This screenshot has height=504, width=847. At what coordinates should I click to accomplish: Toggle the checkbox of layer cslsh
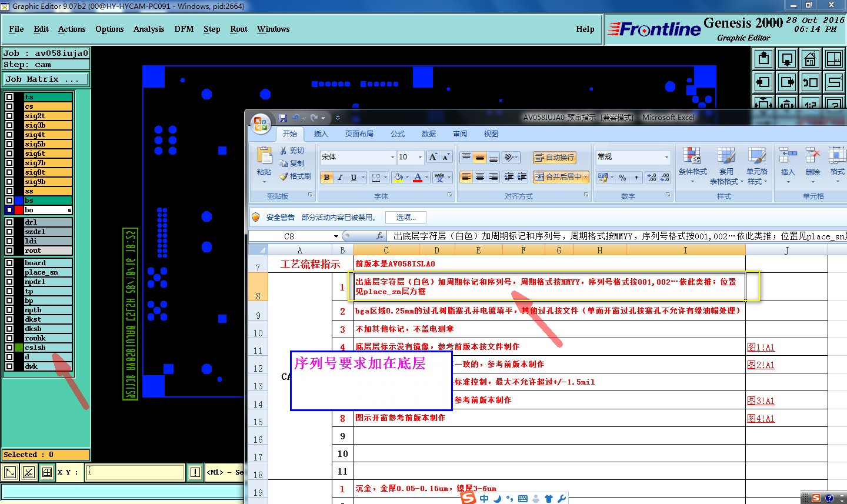tap(9, 348)
